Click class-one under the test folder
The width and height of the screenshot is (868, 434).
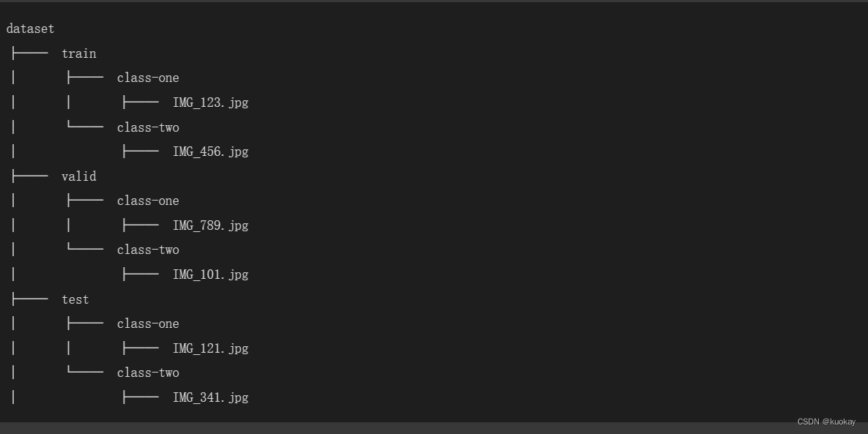(148, 324)
